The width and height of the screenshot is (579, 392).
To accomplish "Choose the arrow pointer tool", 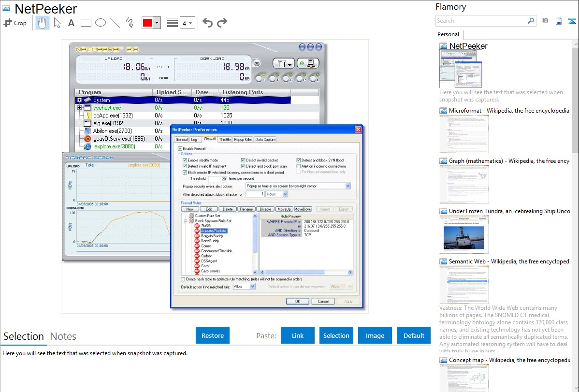I will point(57,23).
